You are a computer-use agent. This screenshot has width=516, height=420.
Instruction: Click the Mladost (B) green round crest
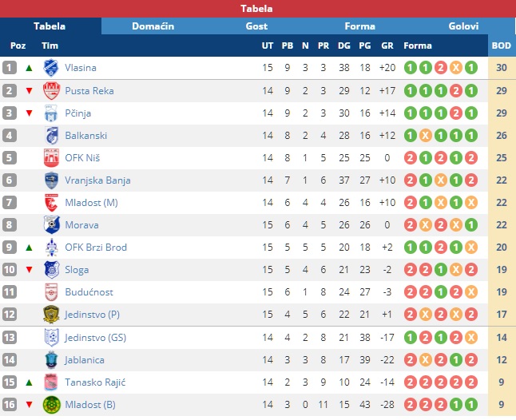click(x=51, y=405)
